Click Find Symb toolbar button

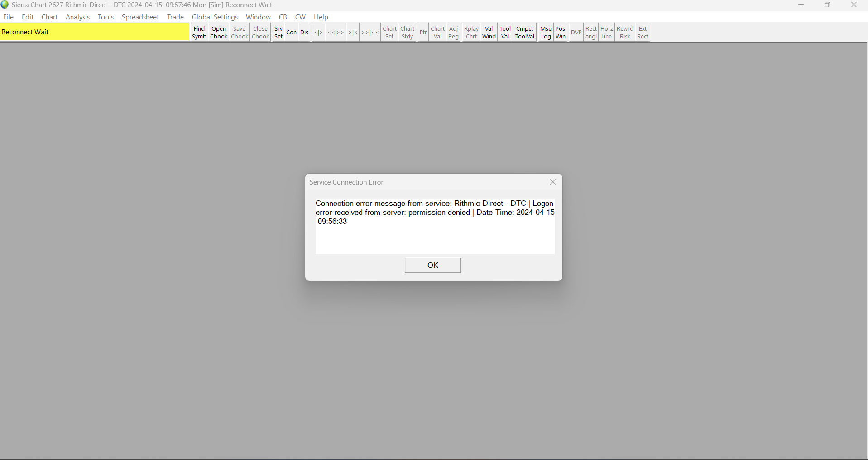point(199,33)
